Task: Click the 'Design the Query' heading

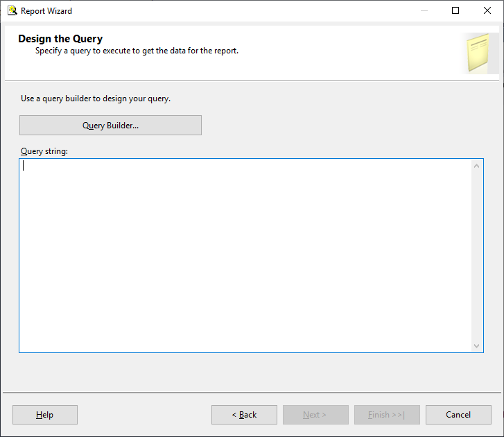Action: (60, 39)
